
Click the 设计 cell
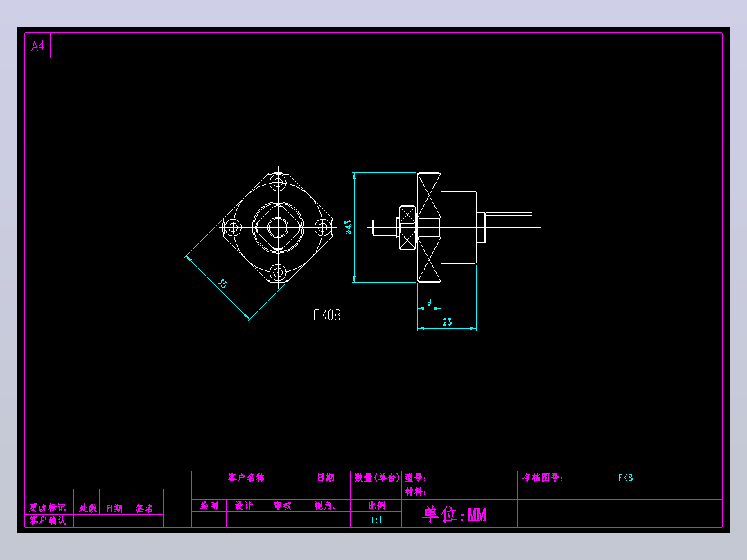[244, 506]
